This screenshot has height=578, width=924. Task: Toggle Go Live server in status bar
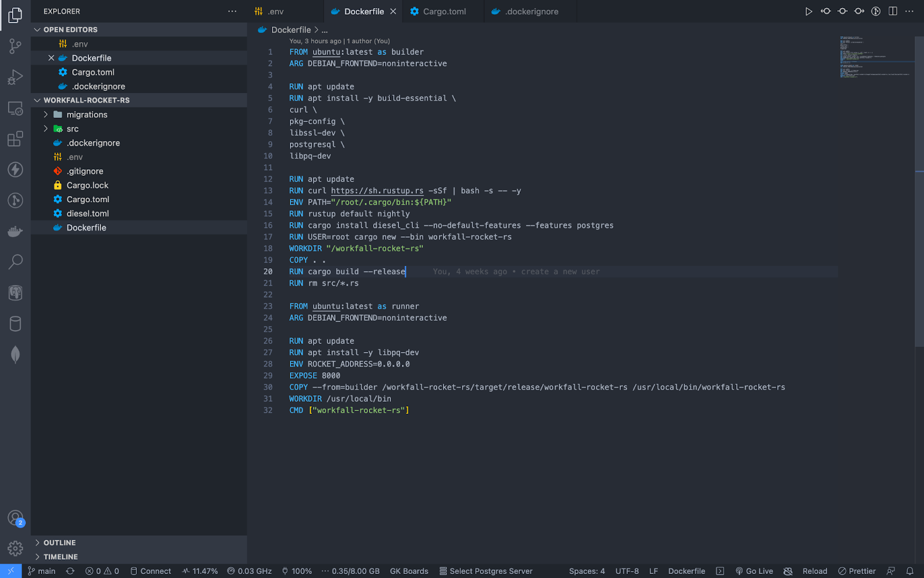(754, 571)
